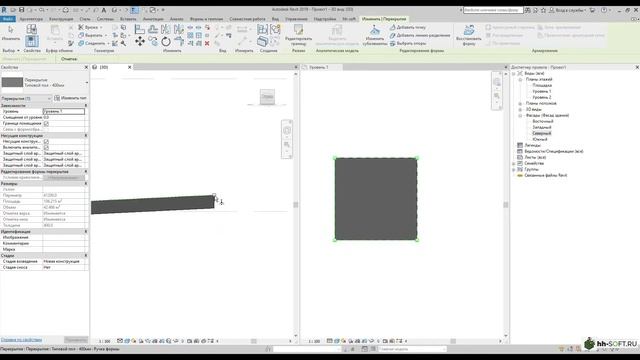640x360 pixels.
Task: Select the Align tool icon
Action: pyautogui.click(x=140, y=29)
